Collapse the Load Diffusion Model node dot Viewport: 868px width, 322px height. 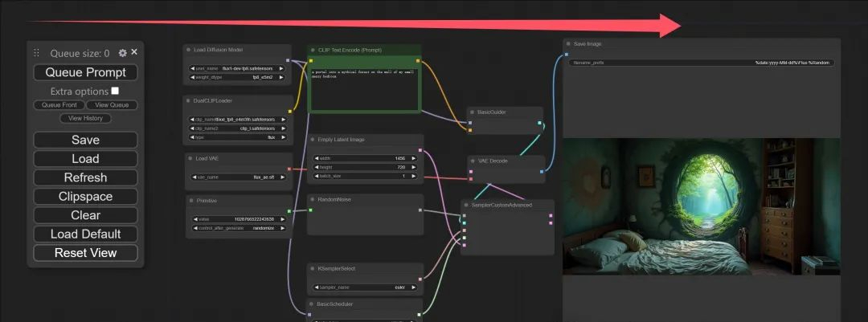pyautogui.click(x=189, y=50)
